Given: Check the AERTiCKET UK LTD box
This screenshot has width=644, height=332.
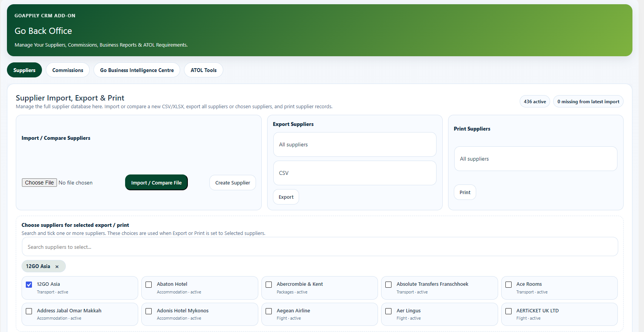Looking at the screenshot, I should point(509,311).
